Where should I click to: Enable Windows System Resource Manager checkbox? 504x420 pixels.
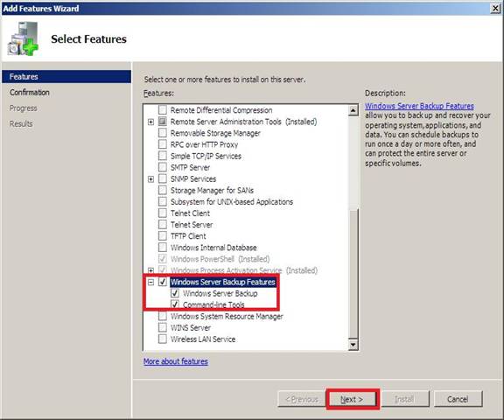coord(163,316)
